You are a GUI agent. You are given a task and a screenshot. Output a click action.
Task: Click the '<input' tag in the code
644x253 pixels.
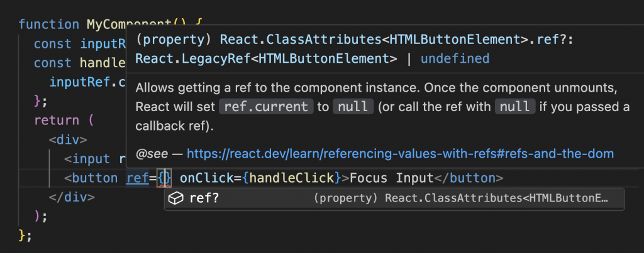(87, 159)
